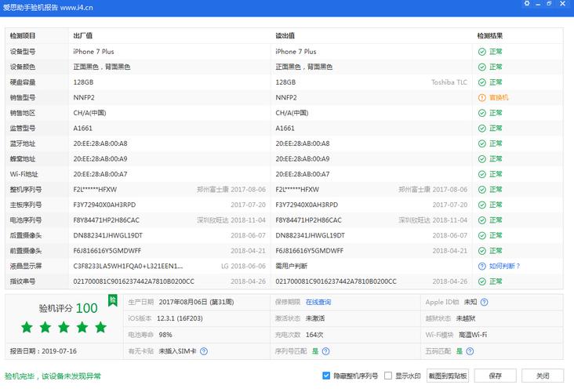Screen dimensions: 574x392
Task: Click the green check icon for 设备型号
Action: pyautogui.click(x=482, y=52)
